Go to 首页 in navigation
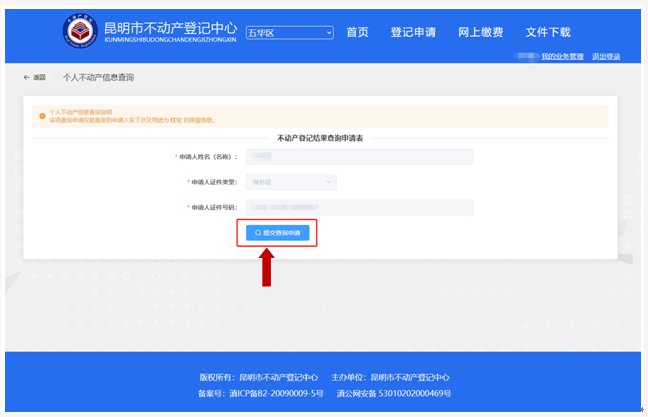This screenshot has height=417, width=648. 357,32
